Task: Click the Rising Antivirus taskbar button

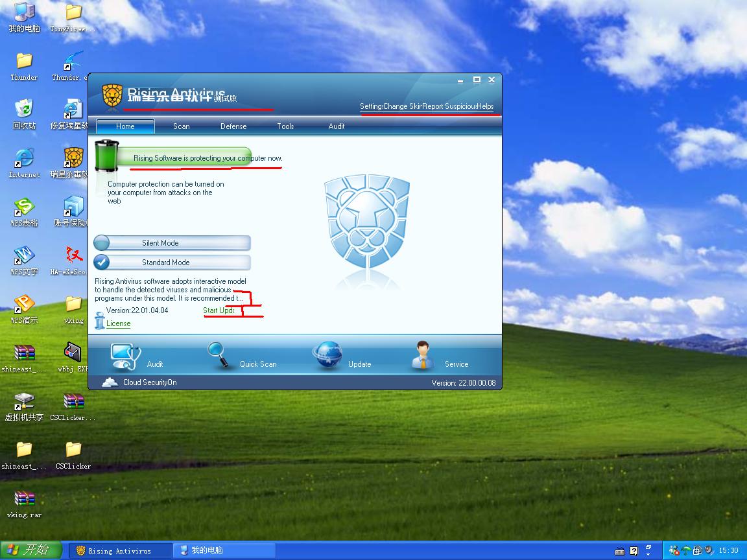Action: pyautogui.click(x=121, y=551)
